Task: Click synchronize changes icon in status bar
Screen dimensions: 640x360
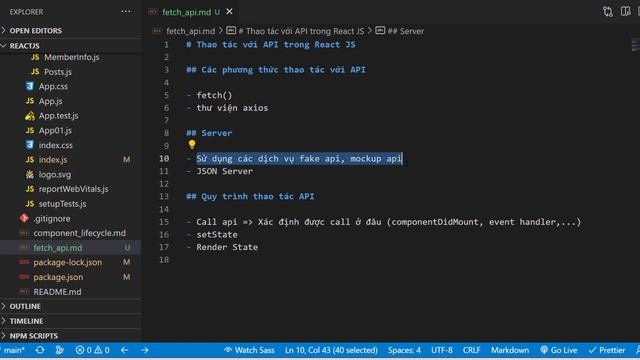Action: tap(40, 350)
